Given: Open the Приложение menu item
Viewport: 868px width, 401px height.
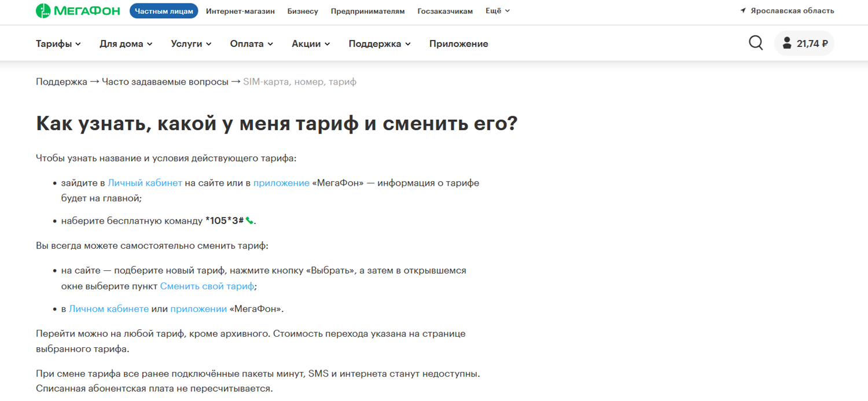Looking at the screenshot, I should click(459, 44).
